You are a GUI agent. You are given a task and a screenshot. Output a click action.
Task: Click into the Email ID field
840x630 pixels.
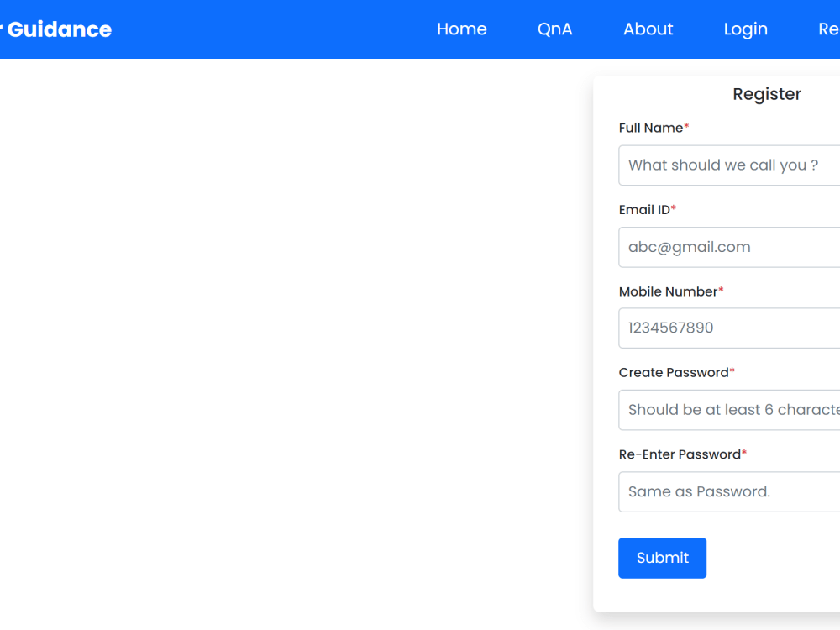729,247
